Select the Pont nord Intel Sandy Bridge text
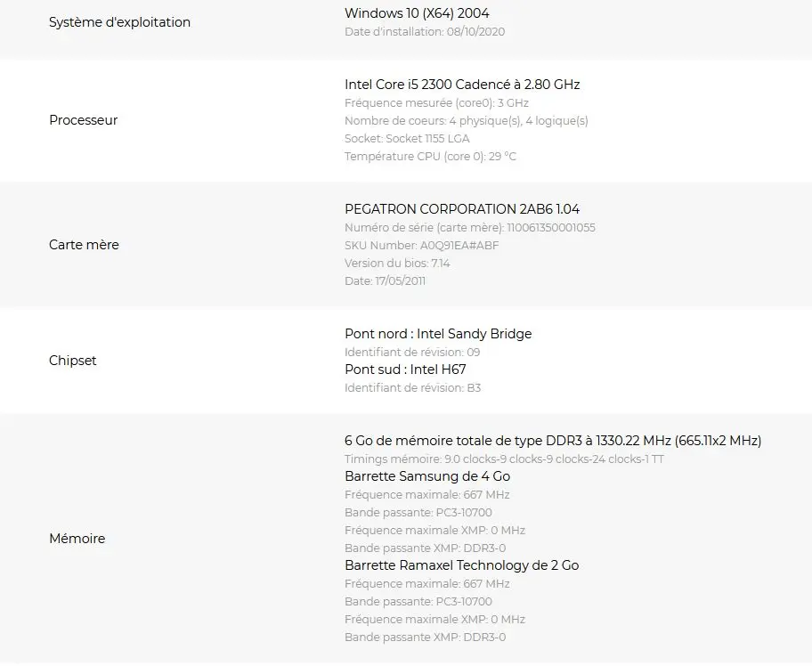 [438, 334]
